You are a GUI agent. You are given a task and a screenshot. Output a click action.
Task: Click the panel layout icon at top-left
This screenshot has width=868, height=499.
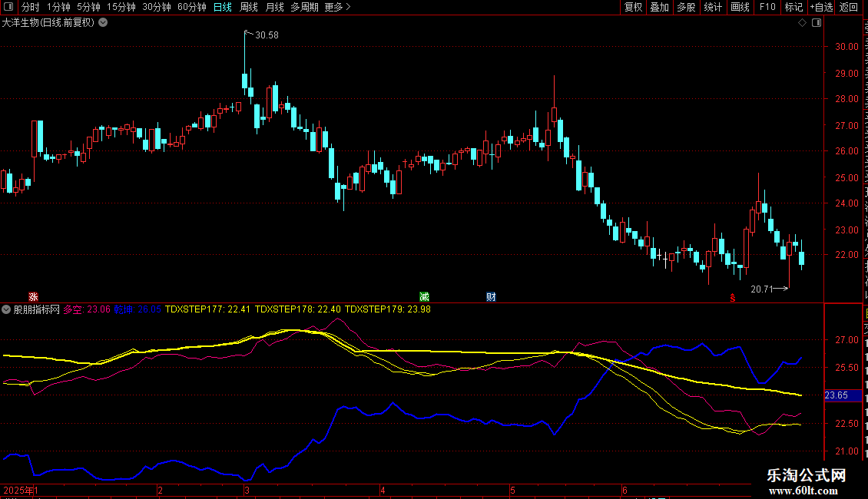click(8, 7)
